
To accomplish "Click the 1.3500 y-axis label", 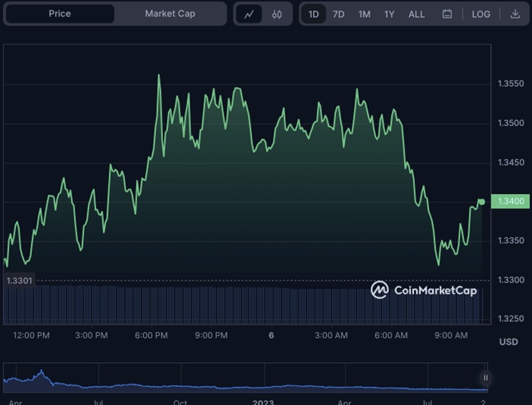I will [510, 123].
